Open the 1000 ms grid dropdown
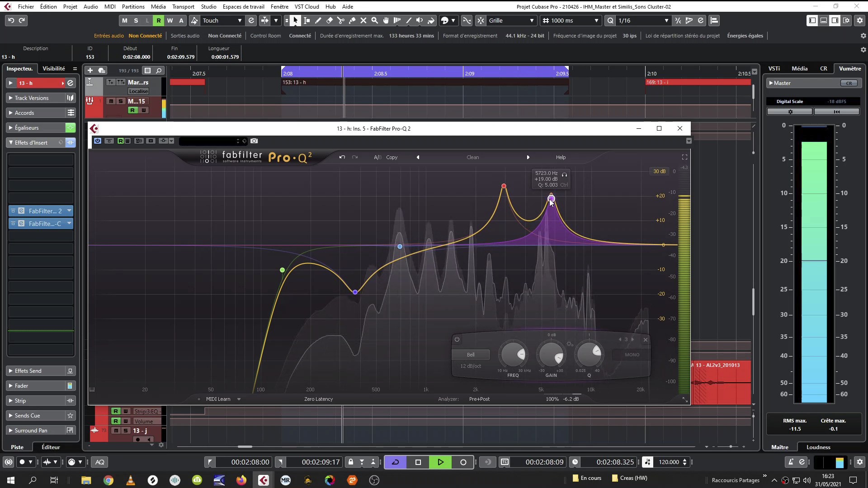868x488 pixels. click(571, 20)
